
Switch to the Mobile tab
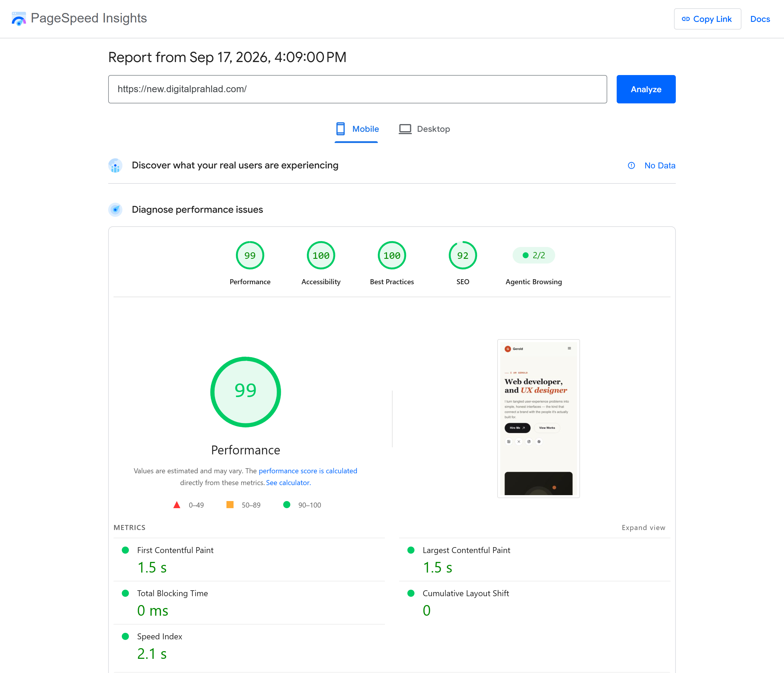point(357,130)
